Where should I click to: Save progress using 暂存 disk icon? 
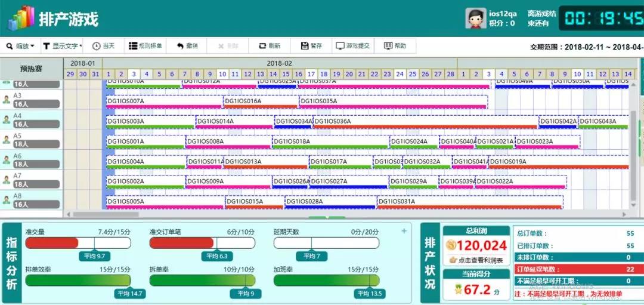point(305,46)
